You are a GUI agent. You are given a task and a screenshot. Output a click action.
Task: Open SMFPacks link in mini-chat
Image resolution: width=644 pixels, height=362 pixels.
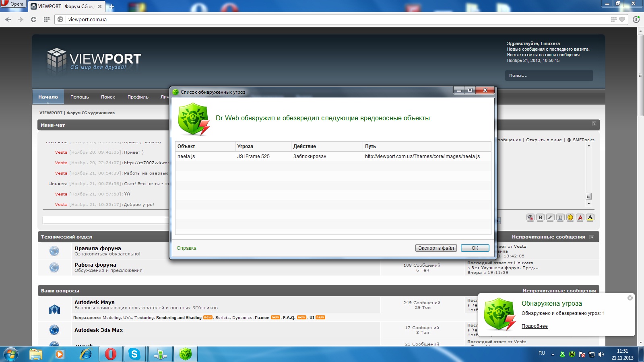[583, 140]
